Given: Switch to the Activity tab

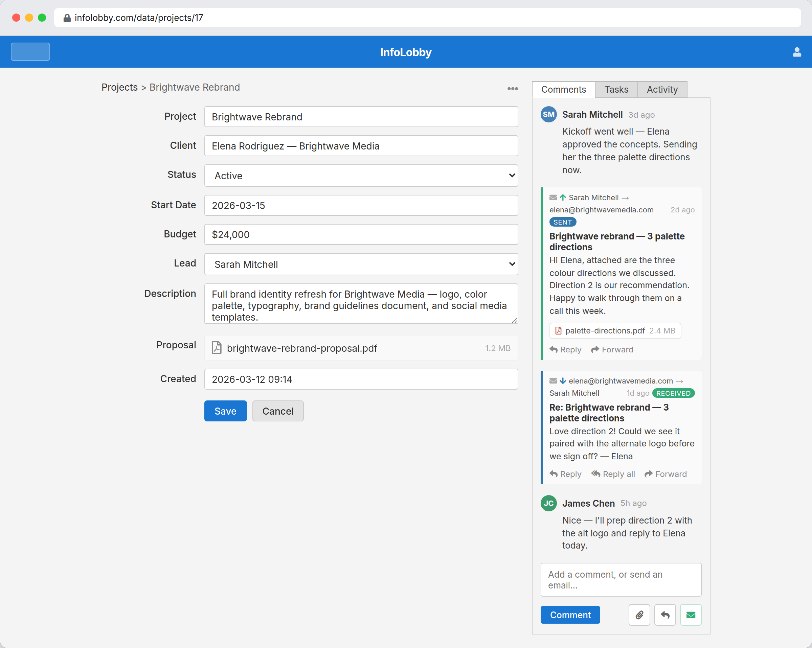Looking at the screenshot, I should tap(662, 90).
